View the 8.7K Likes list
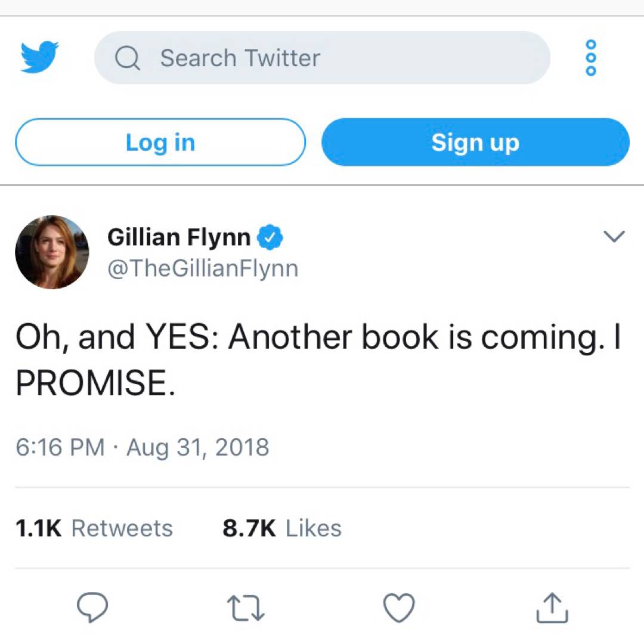This screenshot has width=644, height=644. pos(282,528)
